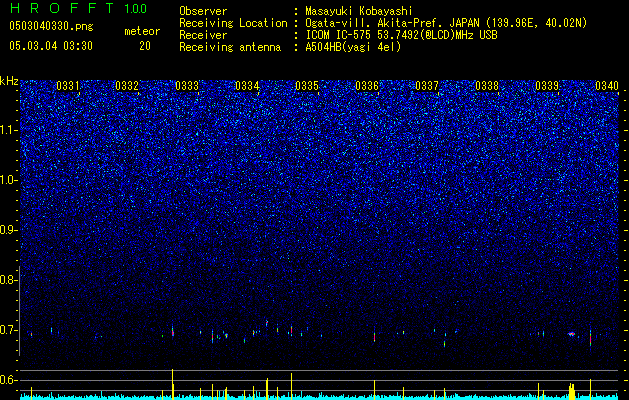629x400 pixels.
Task: Click the Receiving antenna label
Action: [230, 47]
